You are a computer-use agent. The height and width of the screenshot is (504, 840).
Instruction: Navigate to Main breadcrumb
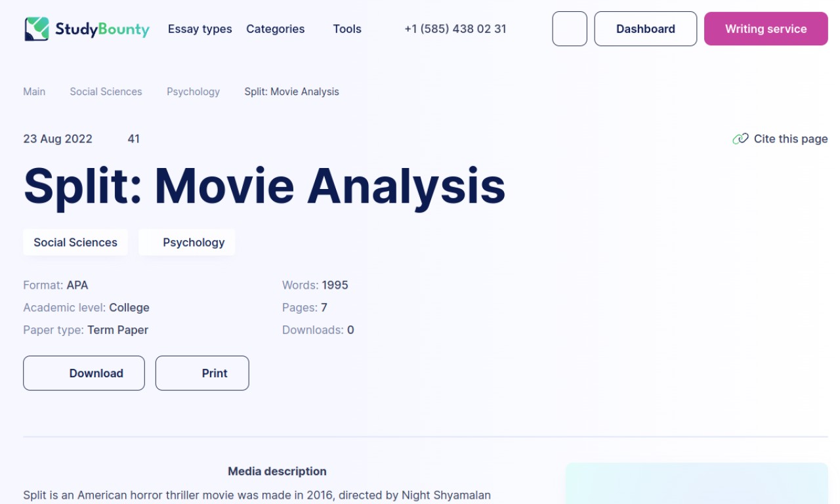click(x=34, y=92)
